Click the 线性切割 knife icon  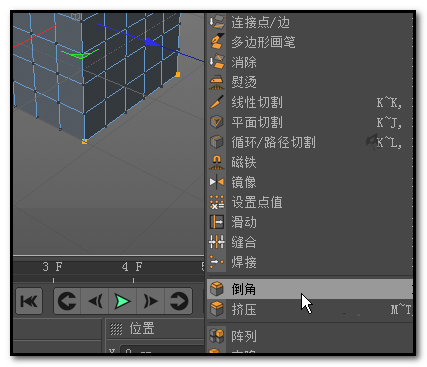(217, 102)
